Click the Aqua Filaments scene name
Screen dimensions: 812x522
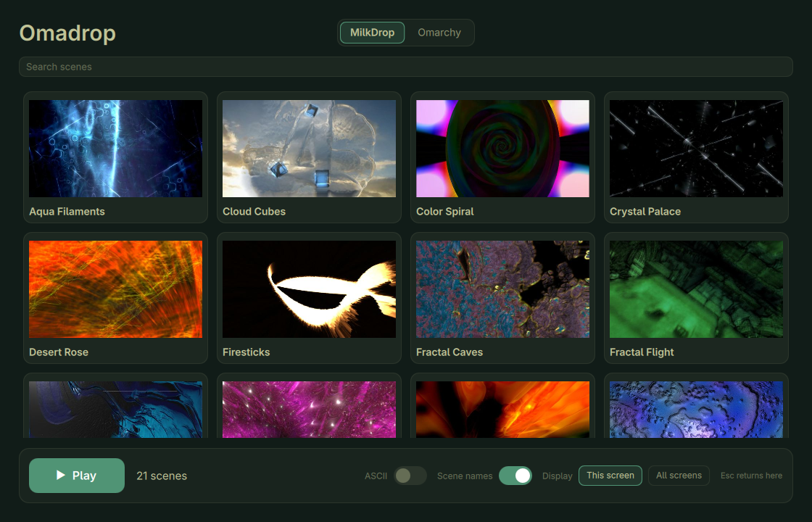tap(67, 211)
